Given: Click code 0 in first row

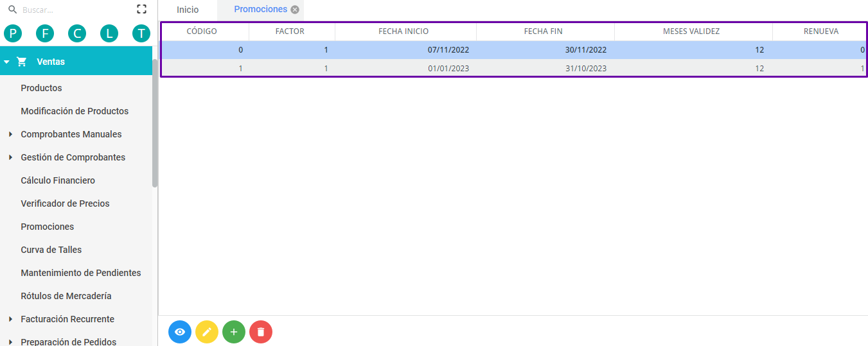Looking at the screenshot, I should click(x=240, y=49).
